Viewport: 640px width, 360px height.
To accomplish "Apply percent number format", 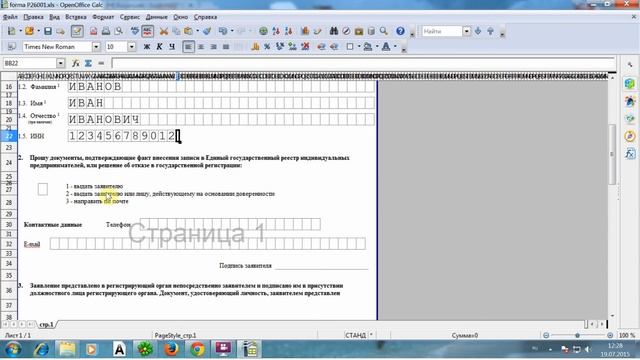I will click(267, 47).
